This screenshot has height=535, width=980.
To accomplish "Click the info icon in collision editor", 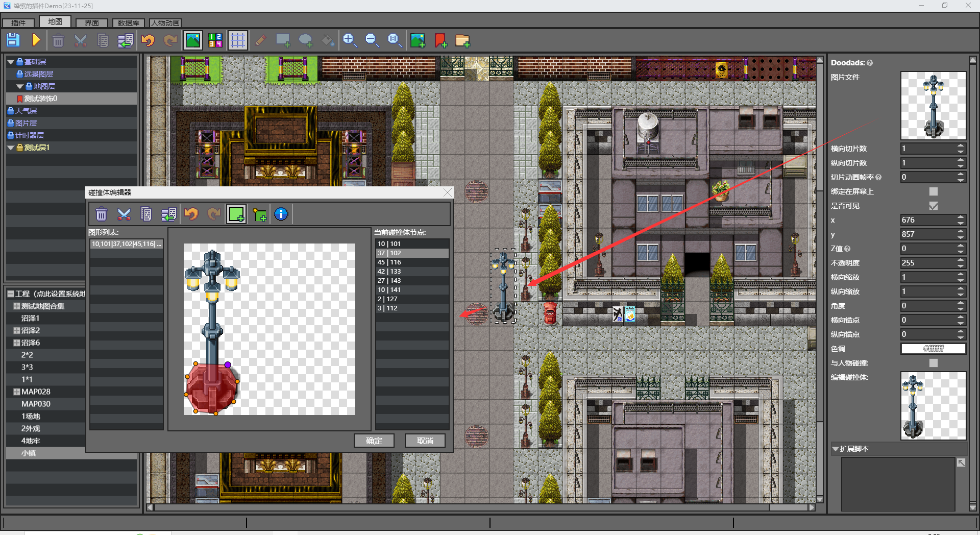I will [x=281, y=214].
